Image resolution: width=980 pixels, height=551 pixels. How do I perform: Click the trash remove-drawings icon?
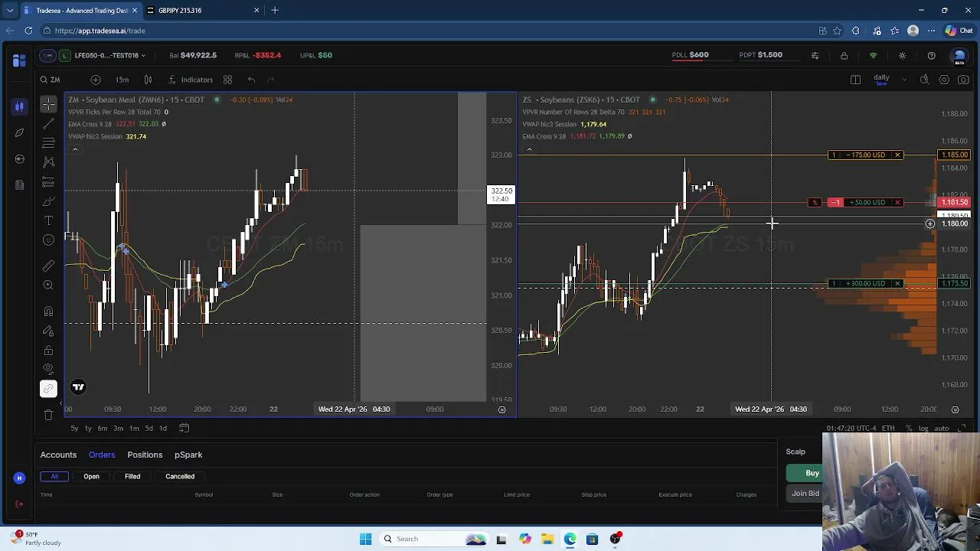[48, 415]
